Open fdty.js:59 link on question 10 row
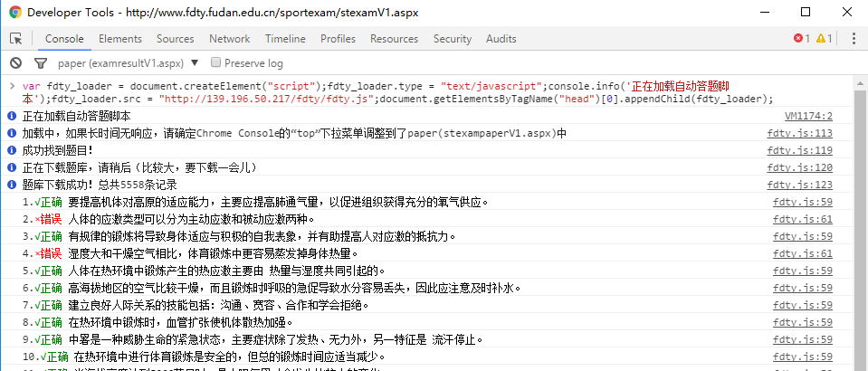The image size is (868, 371). (x=803, y=356)
